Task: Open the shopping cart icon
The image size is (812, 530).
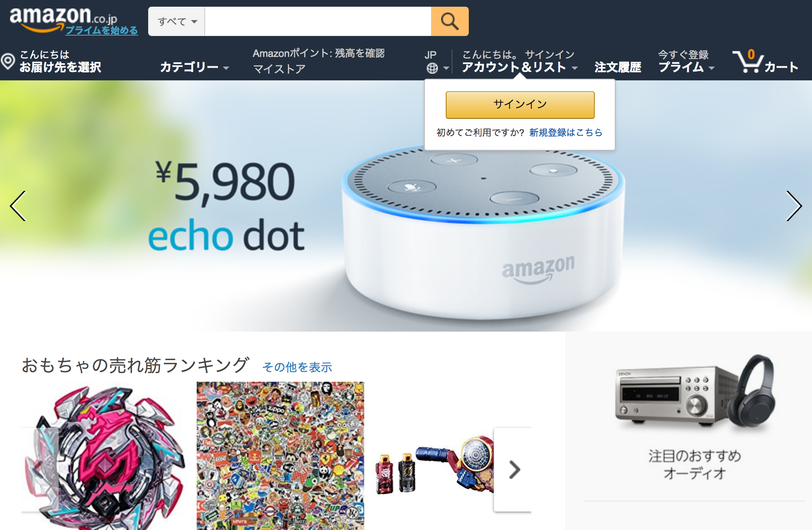Action: 748,61
